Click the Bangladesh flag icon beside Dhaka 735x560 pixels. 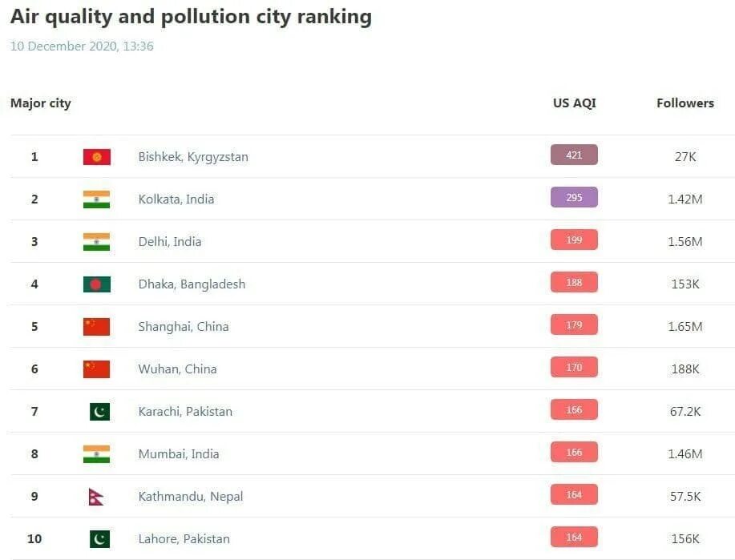(96, 284)
